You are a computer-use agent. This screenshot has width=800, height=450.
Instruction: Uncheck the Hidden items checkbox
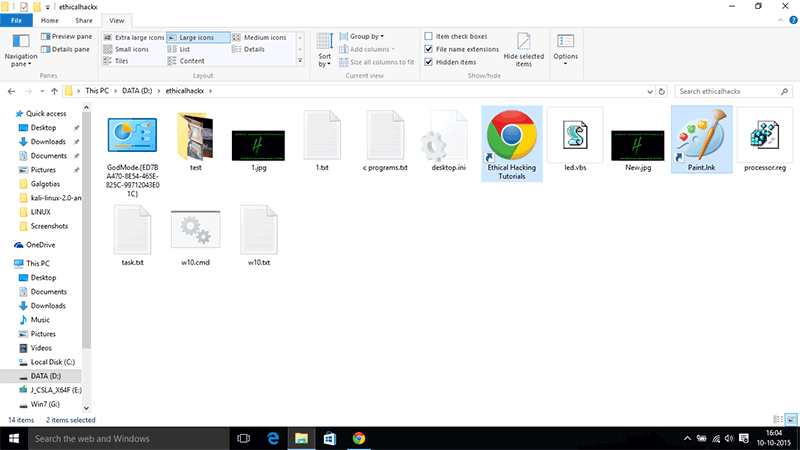click(x=429, y=62)
